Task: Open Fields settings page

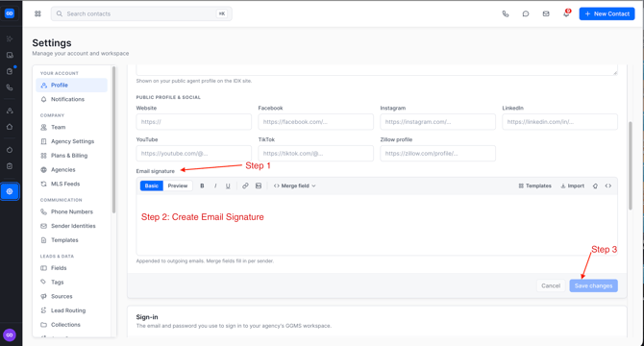Action: click(71, 268)
